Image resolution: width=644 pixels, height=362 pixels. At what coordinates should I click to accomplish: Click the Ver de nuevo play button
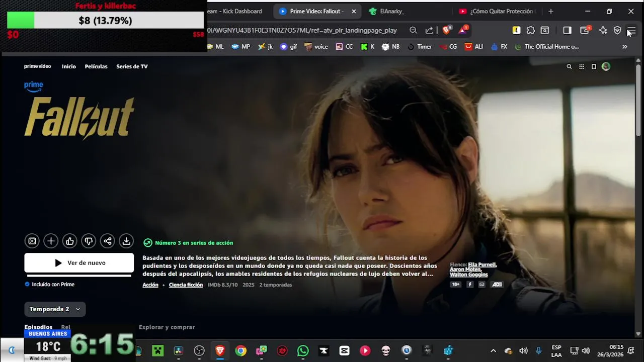point(79,263)
